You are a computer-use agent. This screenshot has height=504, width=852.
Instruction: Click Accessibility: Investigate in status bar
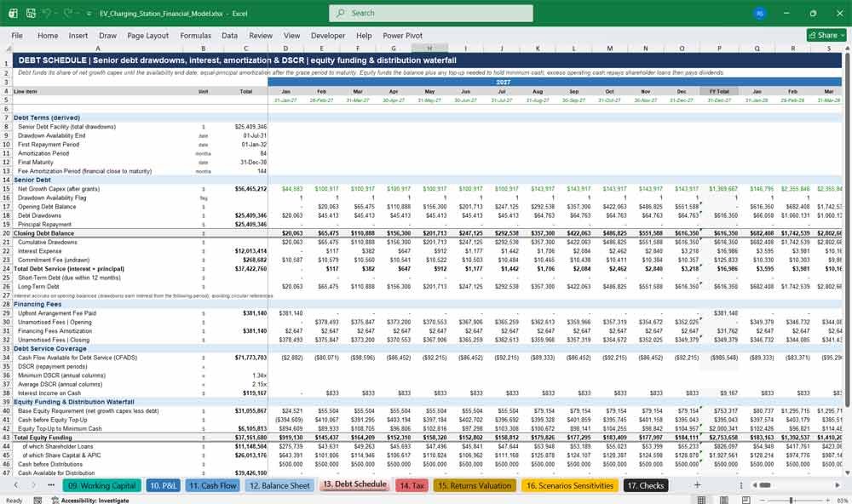pos(90,501)
